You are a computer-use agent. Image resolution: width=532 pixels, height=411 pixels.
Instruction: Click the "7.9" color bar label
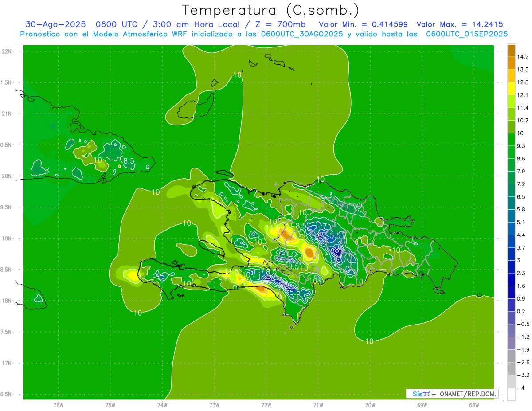pos(521,172)
